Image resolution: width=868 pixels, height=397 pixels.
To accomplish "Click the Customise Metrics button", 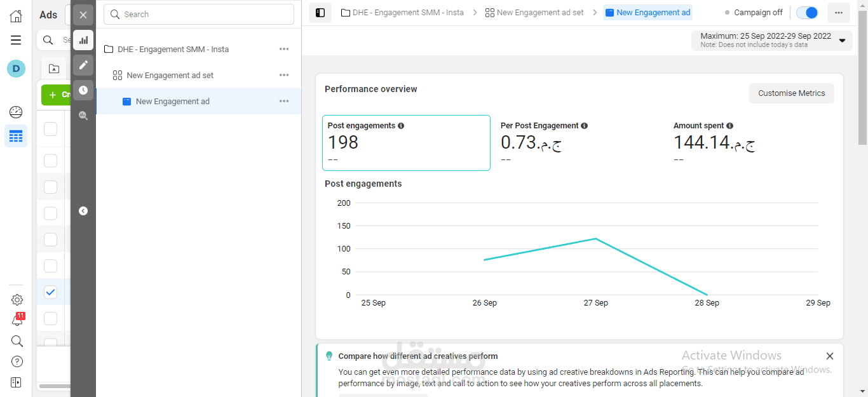I will pyautogui.click(x=791, y=93).
